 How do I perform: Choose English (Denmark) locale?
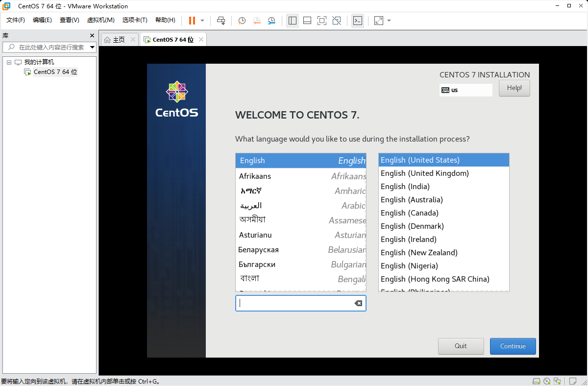tap(444, 226)
